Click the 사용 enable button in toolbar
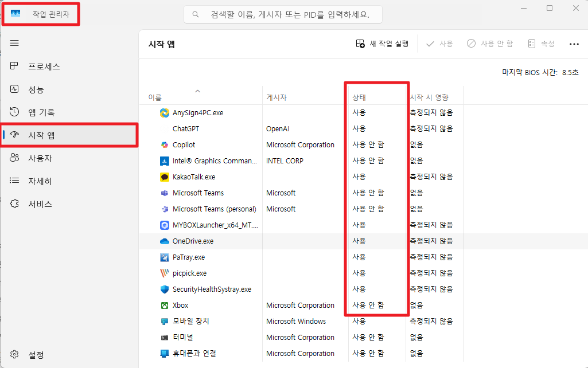Screen dimensions: 588x368 (x=439, y=44)
